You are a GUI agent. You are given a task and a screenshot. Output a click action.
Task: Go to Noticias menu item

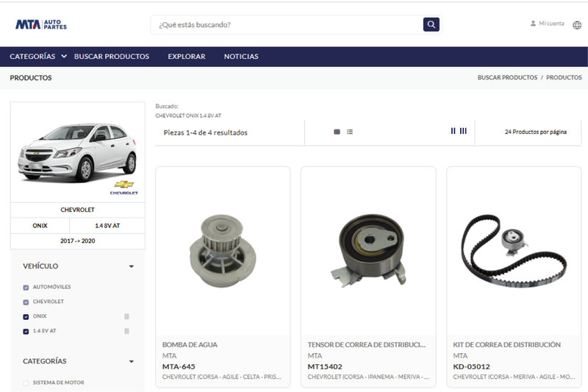click(x=241, y=57)
